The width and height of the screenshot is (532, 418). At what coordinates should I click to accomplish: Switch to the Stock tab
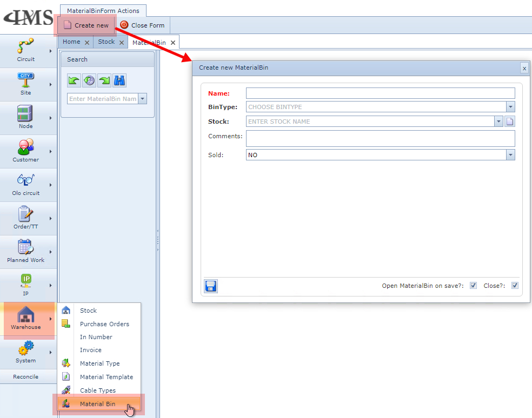point(106,42)
